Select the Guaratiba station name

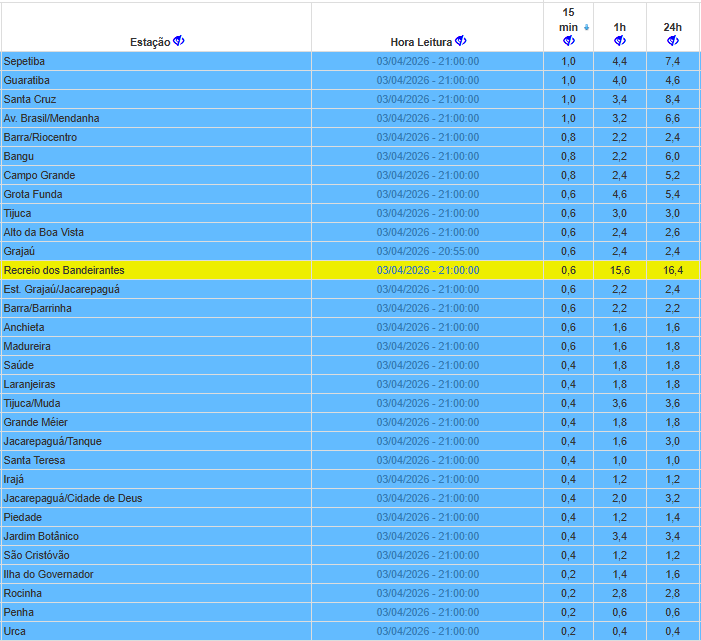pyautogui.click(x=26, y=80)
